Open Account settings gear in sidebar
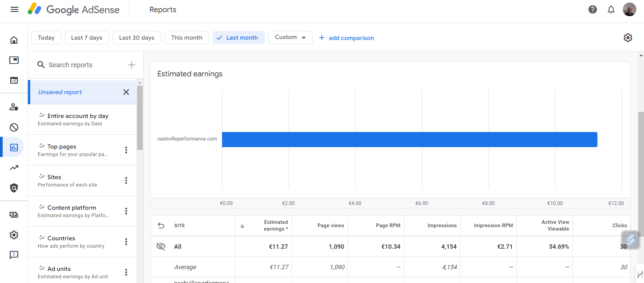 [x=14, y=235]
